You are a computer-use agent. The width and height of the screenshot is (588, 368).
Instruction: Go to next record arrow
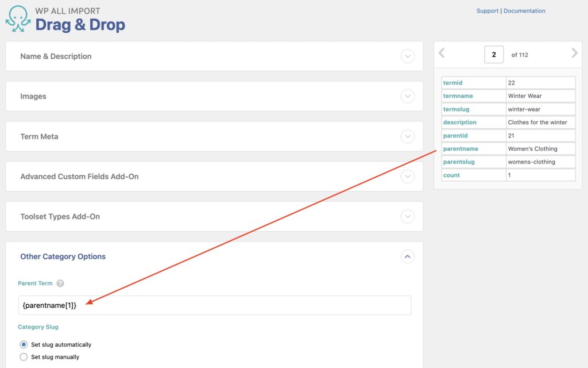(x=574, y=53)
